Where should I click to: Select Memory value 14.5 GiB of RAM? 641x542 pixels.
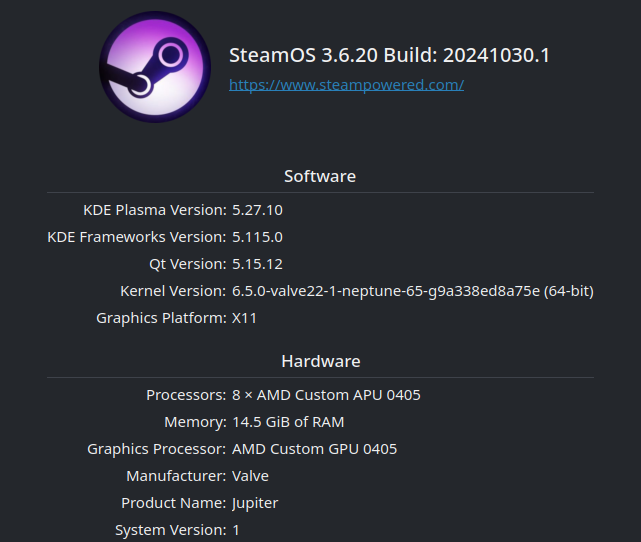(x=288, y=422)
